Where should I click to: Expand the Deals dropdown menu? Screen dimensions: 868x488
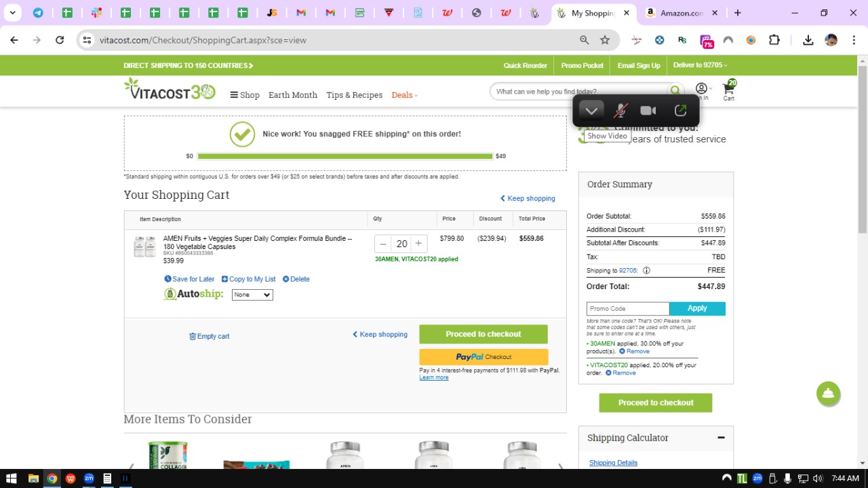coord(404,95)
